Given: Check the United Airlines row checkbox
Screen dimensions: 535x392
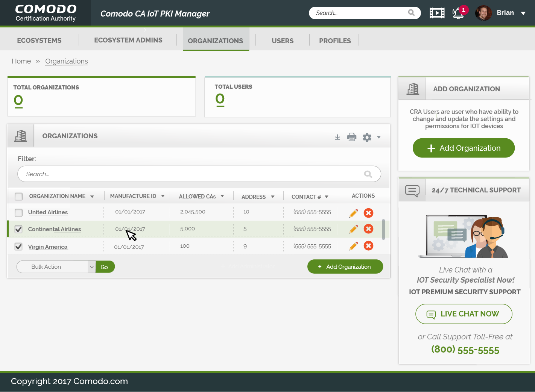Looking at the screenshot, I should pos(18,213).
